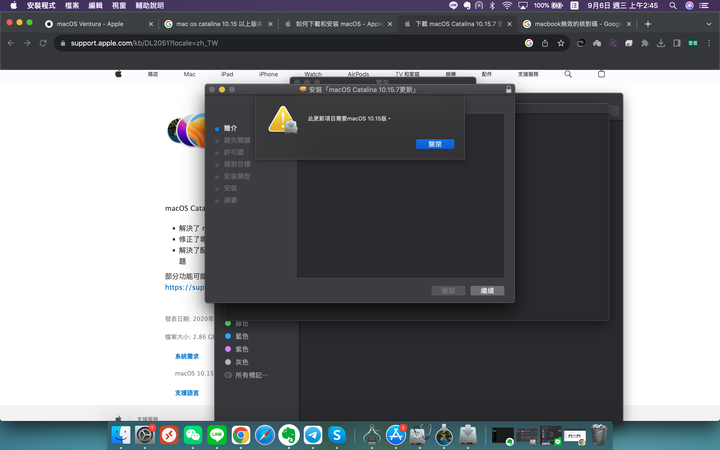Open 安裝程式 application menu

[x=41, y=6]
